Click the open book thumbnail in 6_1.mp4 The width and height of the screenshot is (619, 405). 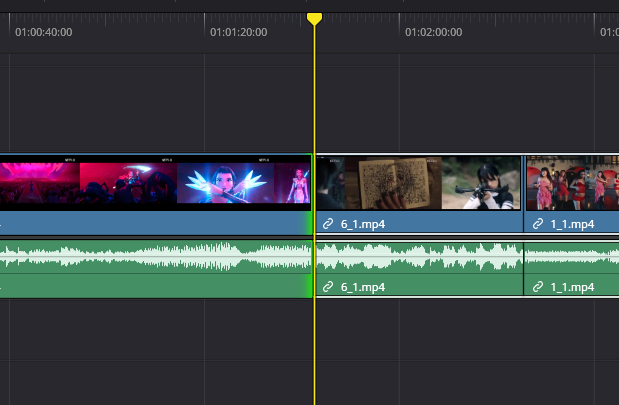click(380, 183)
